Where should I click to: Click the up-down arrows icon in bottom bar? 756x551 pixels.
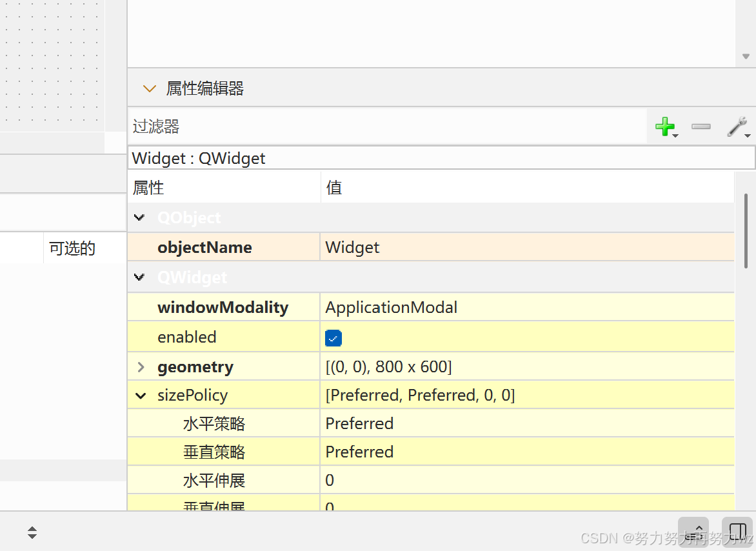coord(32,532)
